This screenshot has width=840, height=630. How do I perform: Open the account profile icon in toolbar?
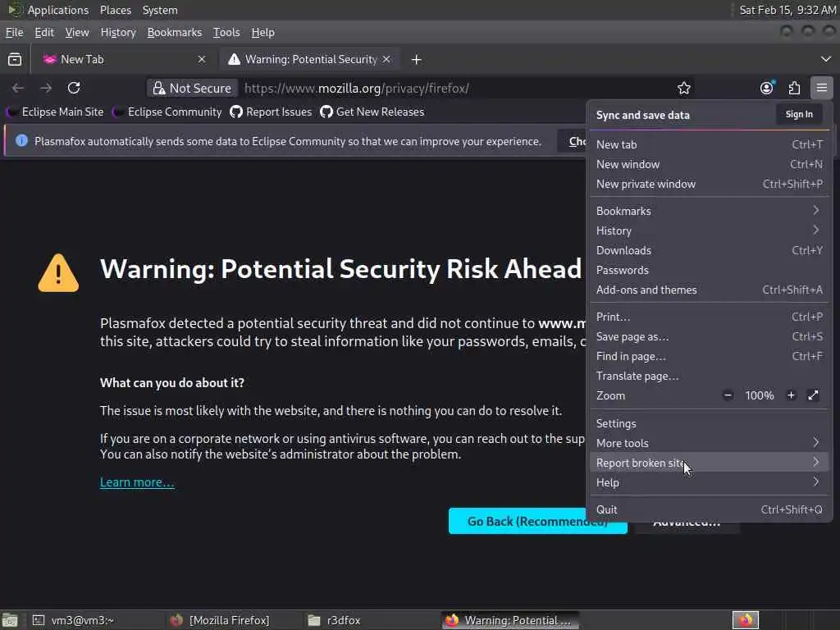767,88
